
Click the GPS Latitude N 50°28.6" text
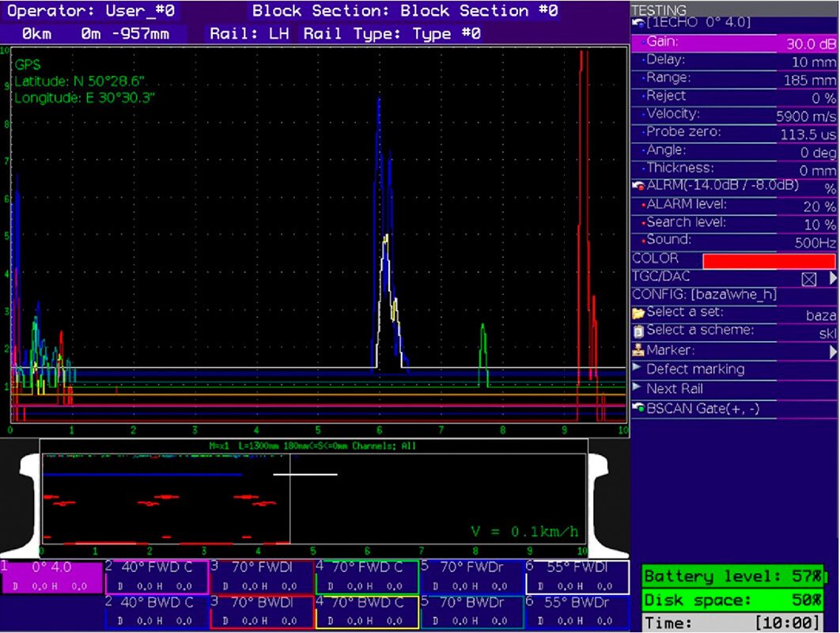click(79, 81)
